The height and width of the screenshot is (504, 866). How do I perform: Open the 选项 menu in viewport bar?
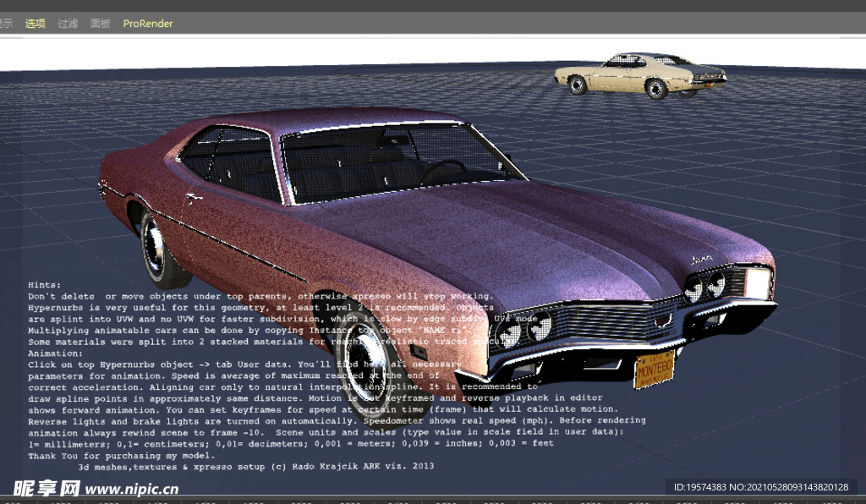[x=35, y=24]
